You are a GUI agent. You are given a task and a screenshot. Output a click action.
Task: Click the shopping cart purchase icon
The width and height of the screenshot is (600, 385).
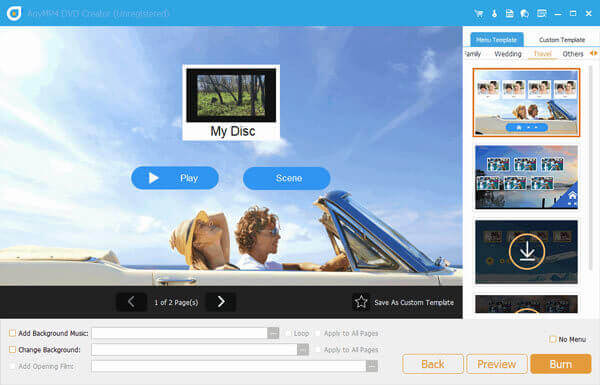coord(479,14)
